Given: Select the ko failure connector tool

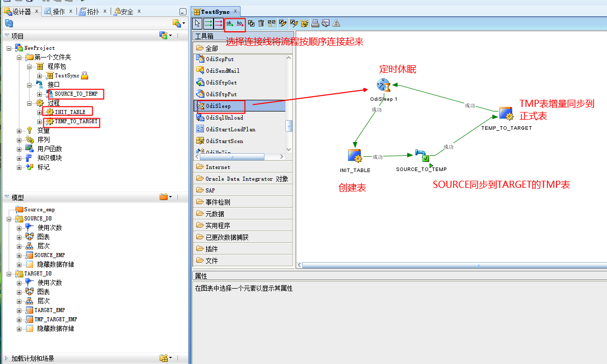Looking at the screenshot, I should (x=240, y=23).
